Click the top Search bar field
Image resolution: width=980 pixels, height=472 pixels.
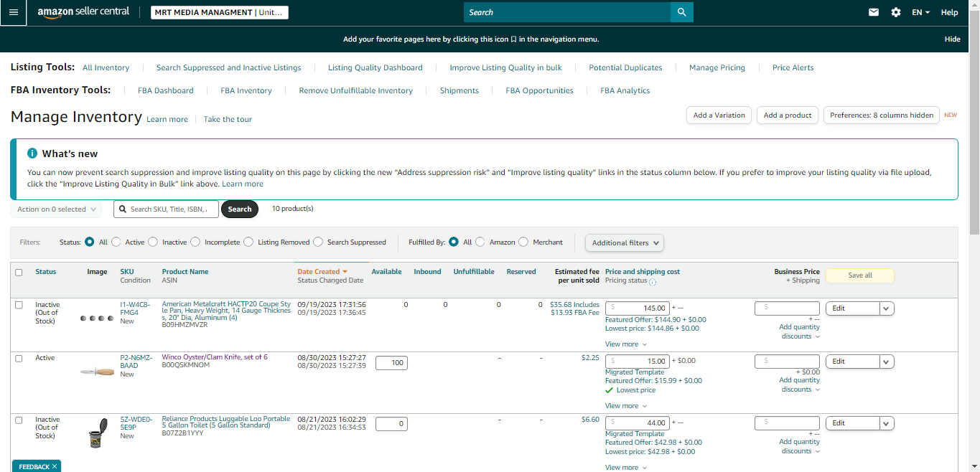[567, 12]
